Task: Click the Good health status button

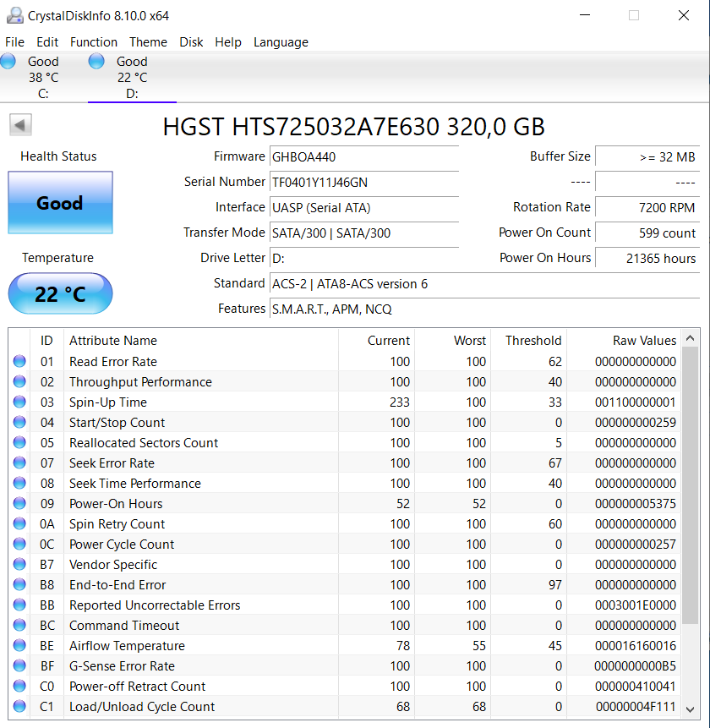Action: [59, 202]
